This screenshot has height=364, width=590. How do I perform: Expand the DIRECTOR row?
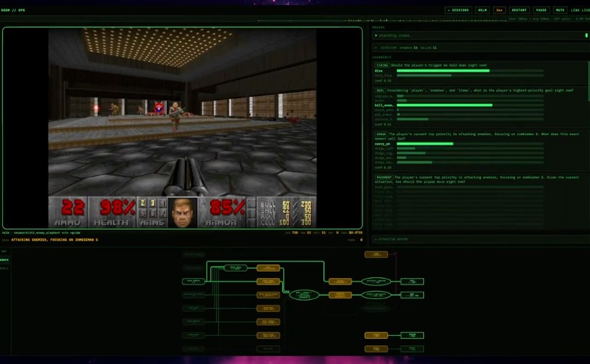[x=480, y=48]
